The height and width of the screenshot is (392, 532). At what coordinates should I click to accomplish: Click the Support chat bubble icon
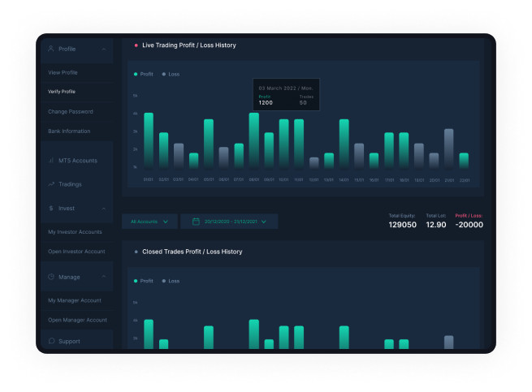pos(51,341)
